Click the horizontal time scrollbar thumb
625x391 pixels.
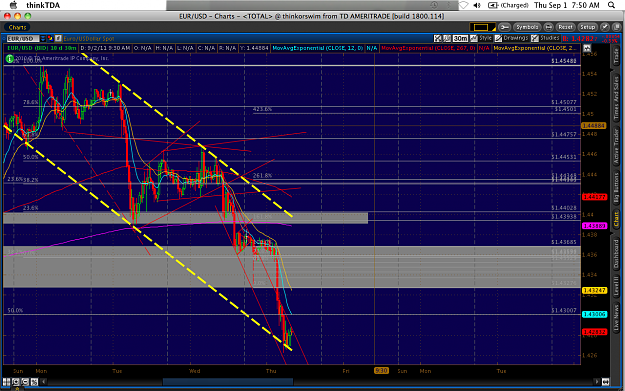pos(228,382)
